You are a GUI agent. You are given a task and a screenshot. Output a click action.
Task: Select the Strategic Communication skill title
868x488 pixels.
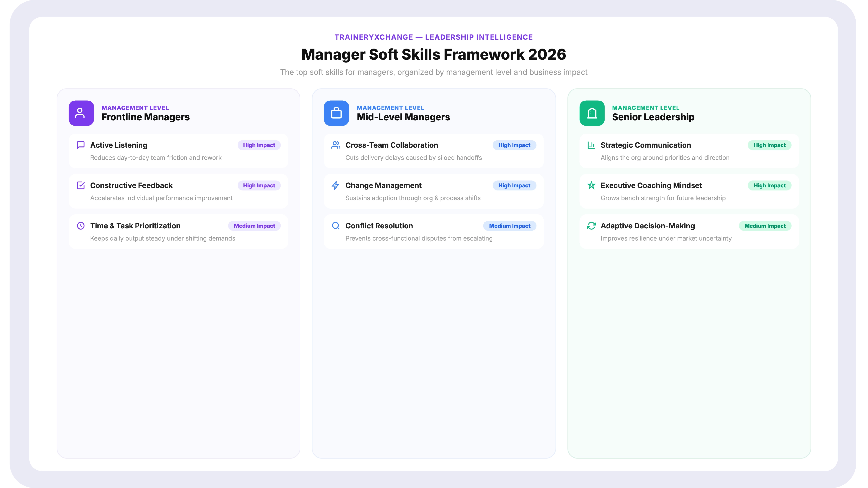coord(646,145)
